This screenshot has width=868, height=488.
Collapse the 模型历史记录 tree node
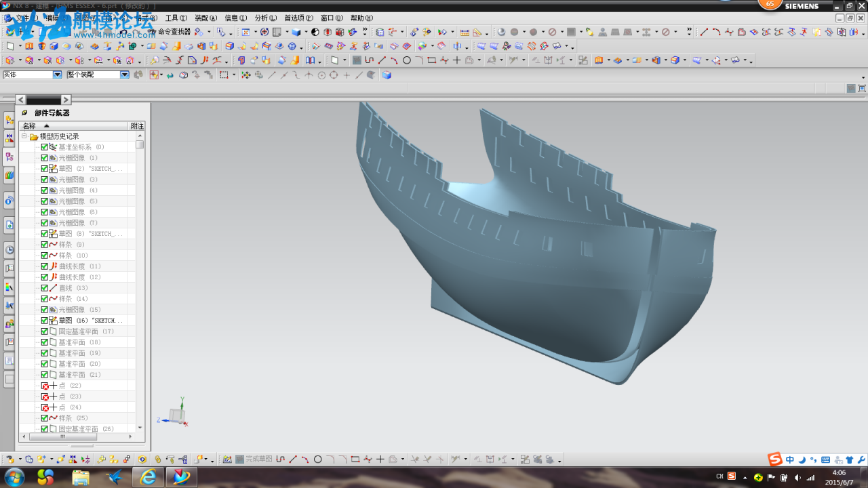[x=24, y=136]
